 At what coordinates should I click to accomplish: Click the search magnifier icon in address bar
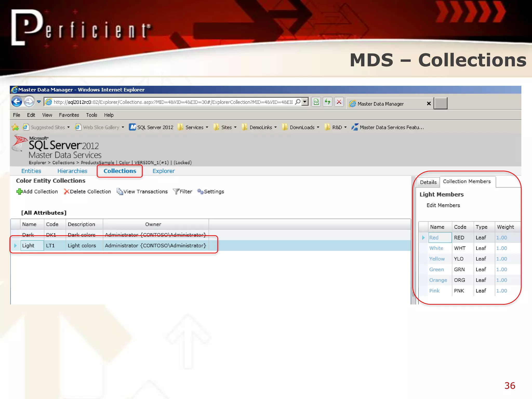point(298,102)
